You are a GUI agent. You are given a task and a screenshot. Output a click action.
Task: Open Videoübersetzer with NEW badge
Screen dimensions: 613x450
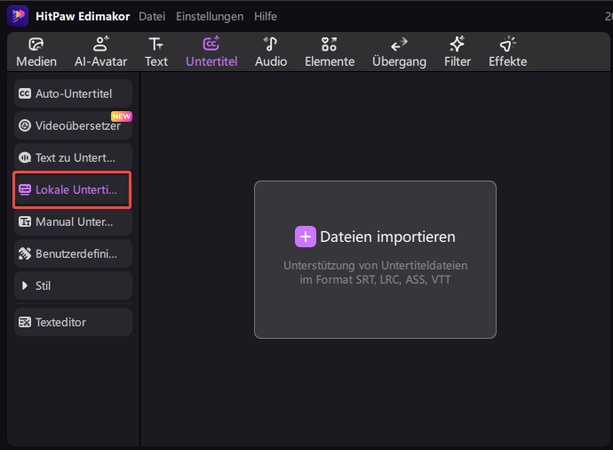[71, 126]
